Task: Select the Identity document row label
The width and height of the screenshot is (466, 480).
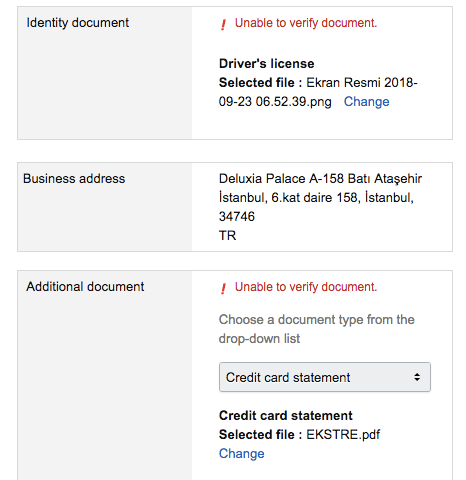Action: coord(78,23)
